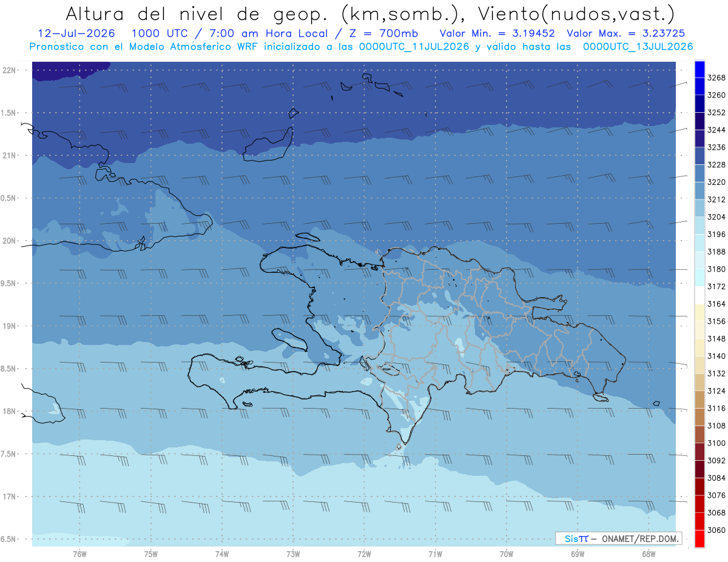Click the "0.5N" latitude label
This screenshot has width=728, height=562.
click(9, 198)
